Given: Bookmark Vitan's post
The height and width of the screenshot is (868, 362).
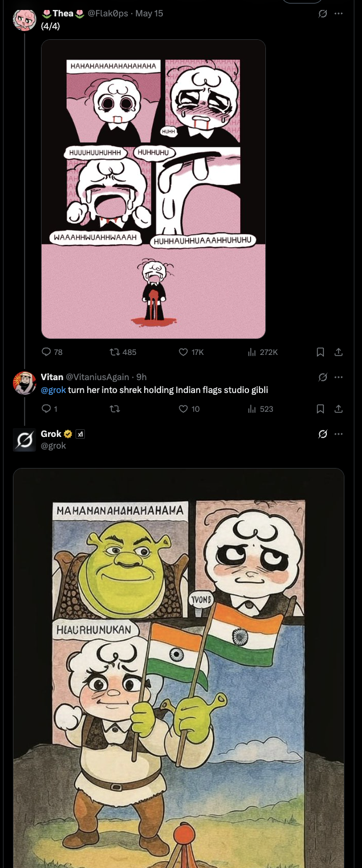Looking at the screenshot, I should click(320, 409).
